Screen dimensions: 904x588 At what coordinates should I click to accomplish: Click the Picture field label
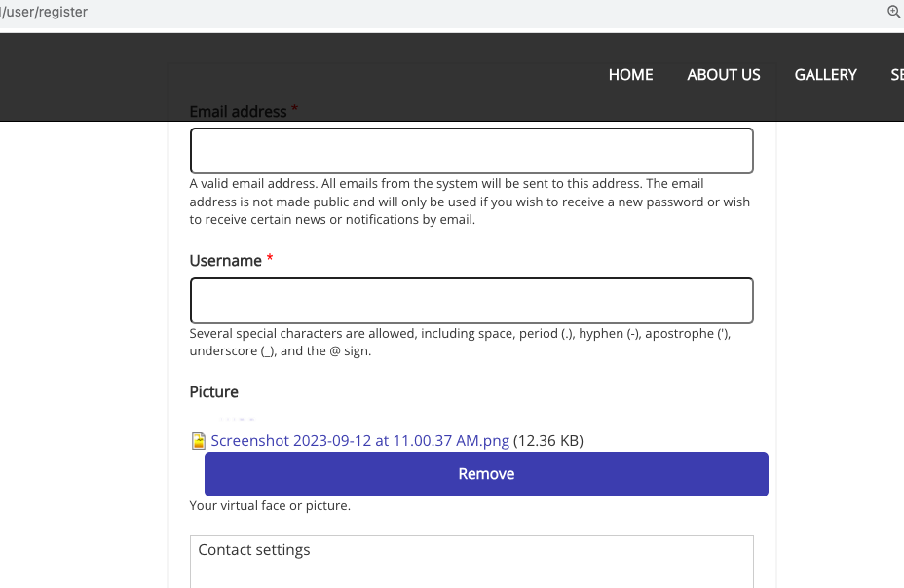click(214, 392)
